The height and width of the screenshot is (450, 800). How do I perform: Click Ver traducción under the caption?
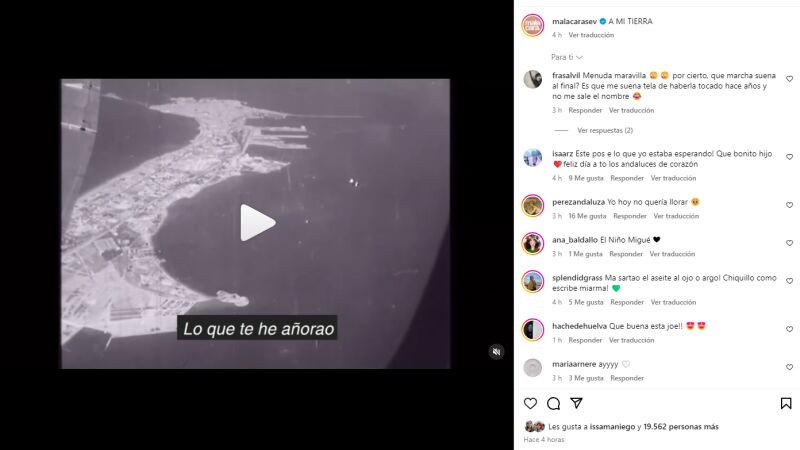click(591, 35)
